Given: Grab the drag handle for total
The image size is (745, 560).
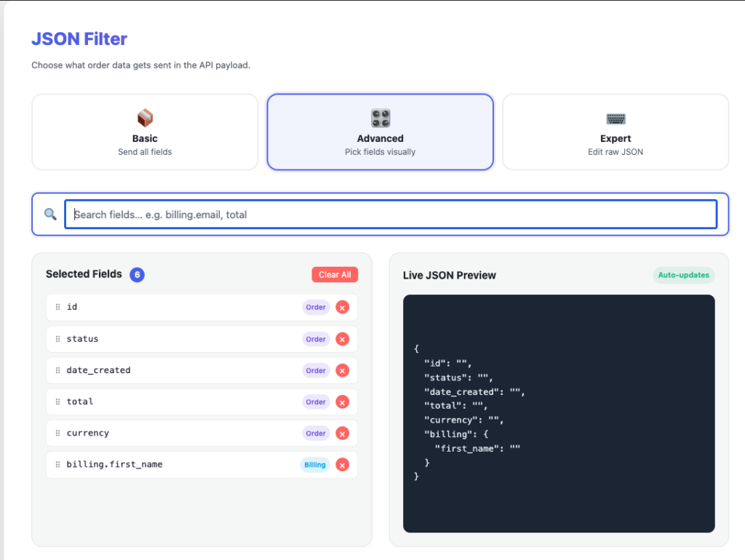Looking at the screenshot, I should tap(57, 401).
